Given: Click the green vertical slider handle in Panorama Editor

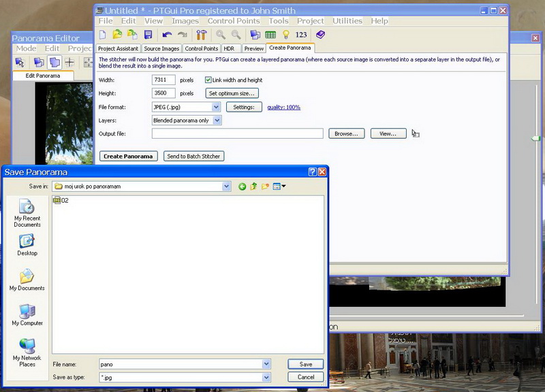Looking at the screenshot, I should pos(535,138).
